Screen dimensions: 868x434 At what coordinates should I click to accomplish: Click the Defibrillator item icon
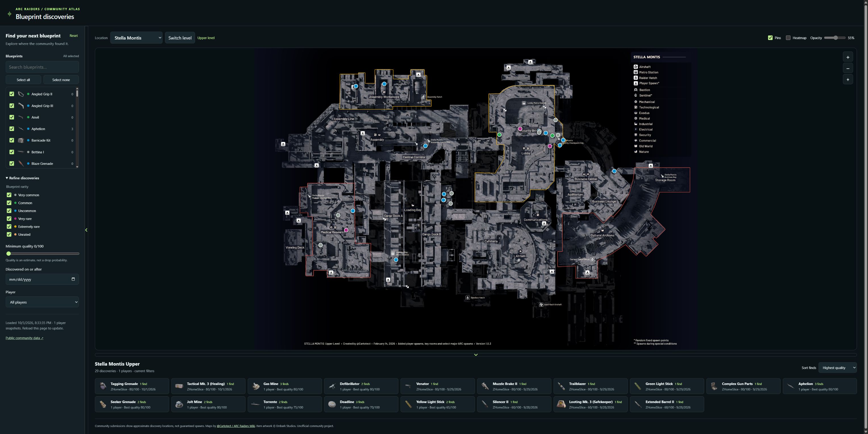pyautogui.click(x=332, y=386)
